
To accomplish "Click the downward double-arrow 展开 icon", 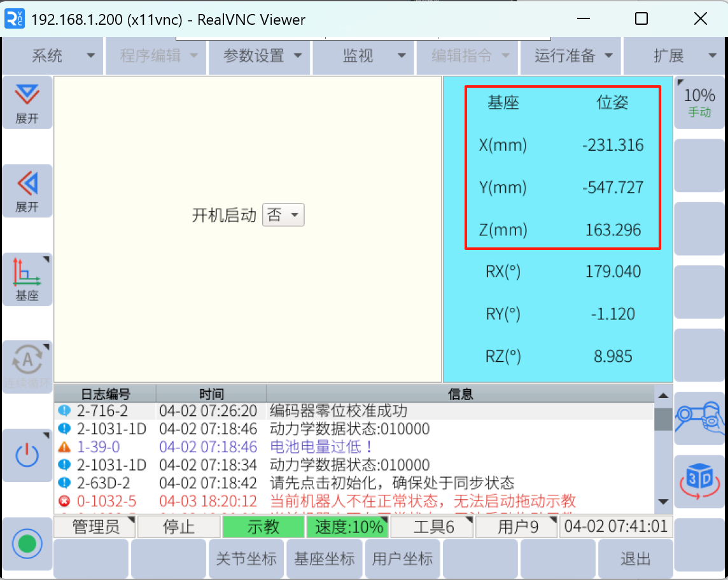I will pos(27,103).
